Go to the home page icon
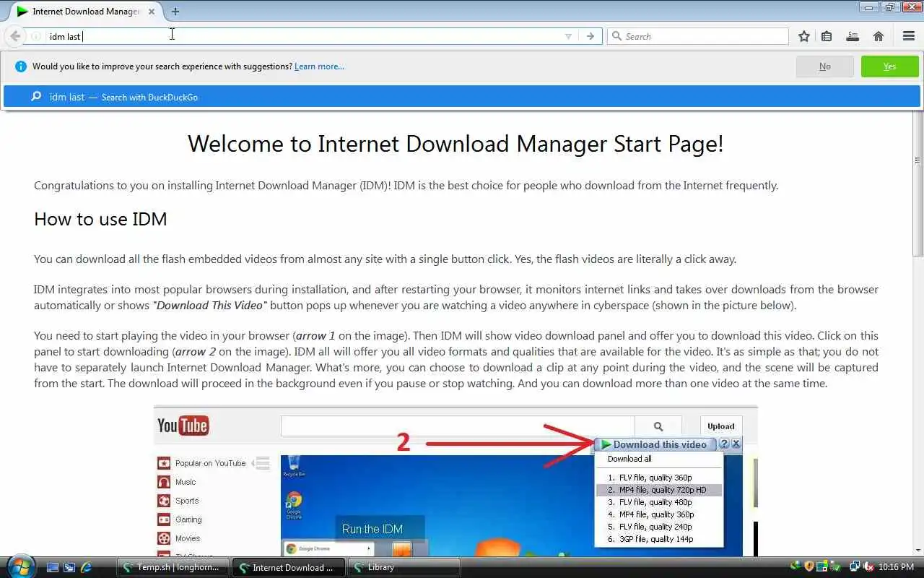 [x=879, y=36]
